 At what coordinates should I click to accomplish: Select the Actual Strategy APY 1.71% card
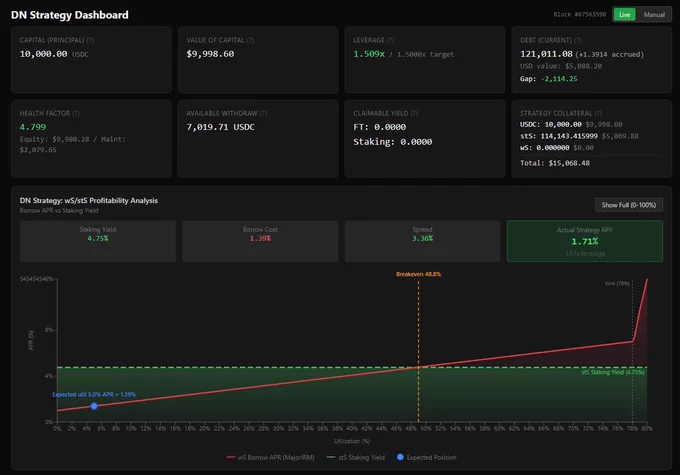585,241
